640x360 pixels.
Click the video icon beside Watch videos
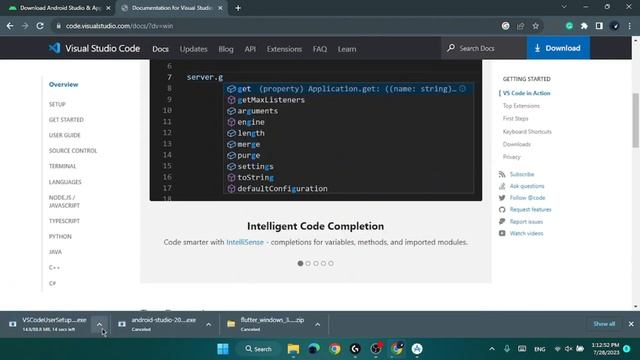click(502, 233)
